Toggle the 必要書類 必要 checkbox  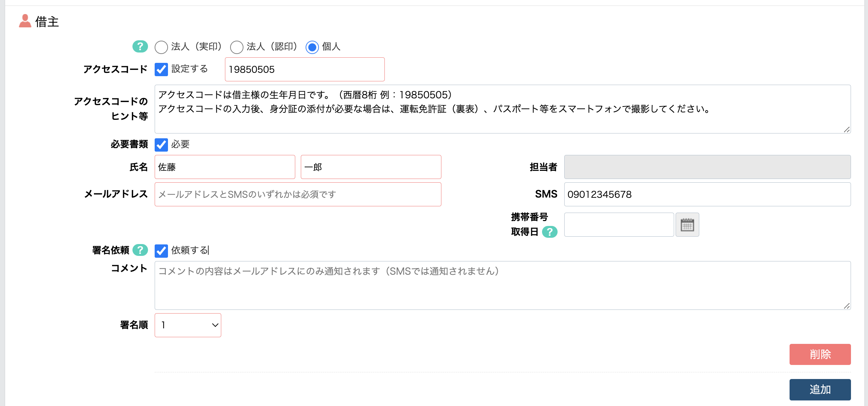click(x=161, y=145)
